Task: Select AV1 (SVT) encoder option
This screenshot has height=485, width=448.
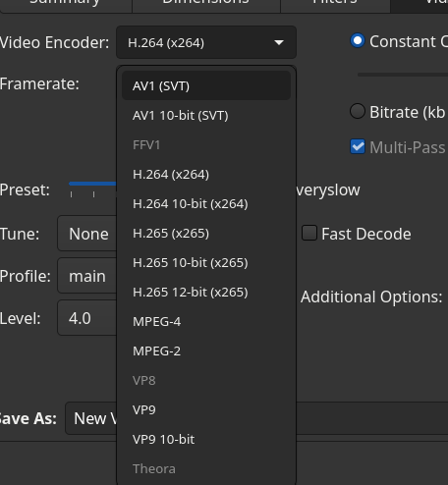Action: tap(206, 86)
